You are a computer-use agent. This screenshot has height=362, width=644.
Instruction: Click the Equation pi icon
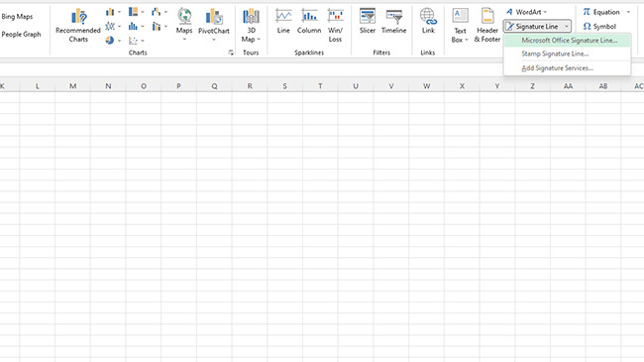(587, 12)
